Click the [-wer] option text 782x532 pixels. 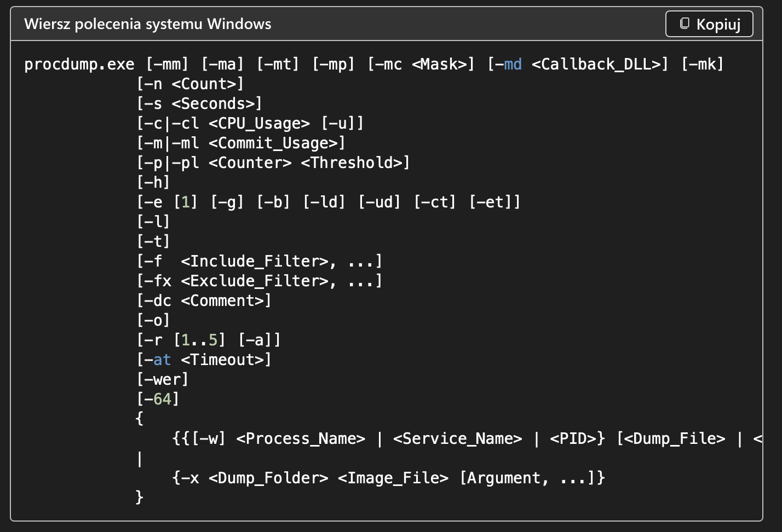(162, 379)
